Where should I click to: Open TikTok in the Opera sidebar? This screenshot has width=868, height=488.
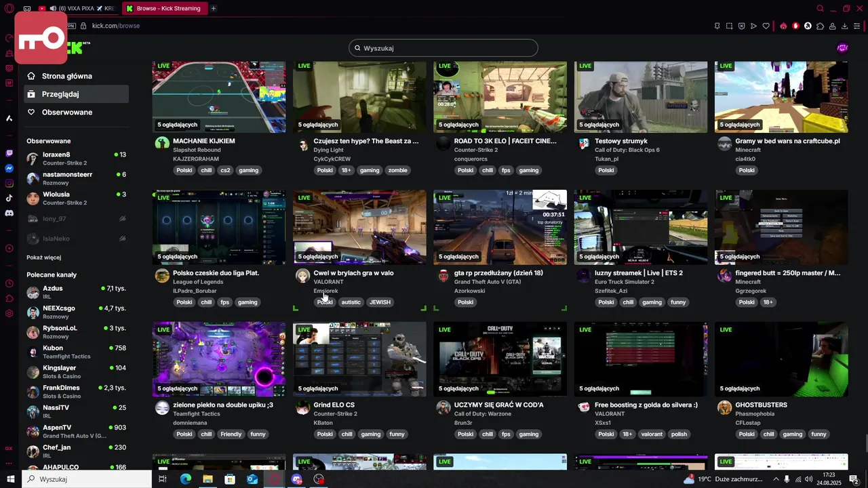click(x=9, y=198)
